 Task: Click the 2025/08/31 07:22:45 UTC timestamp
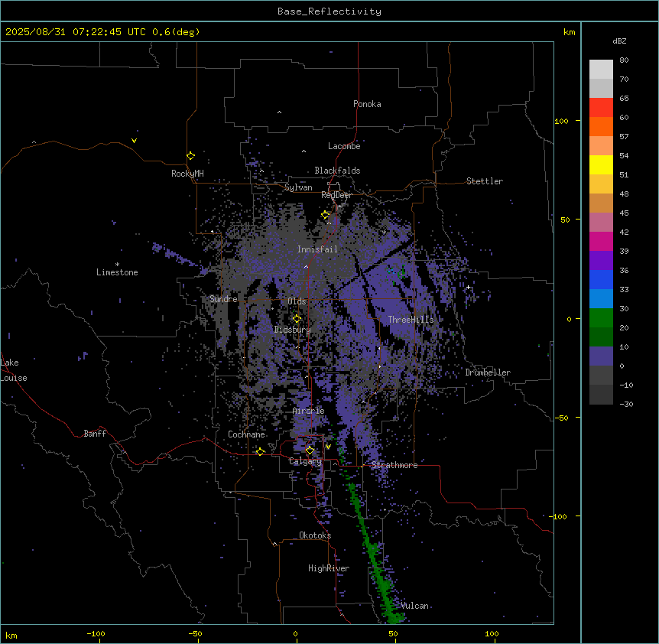point(75,32)
